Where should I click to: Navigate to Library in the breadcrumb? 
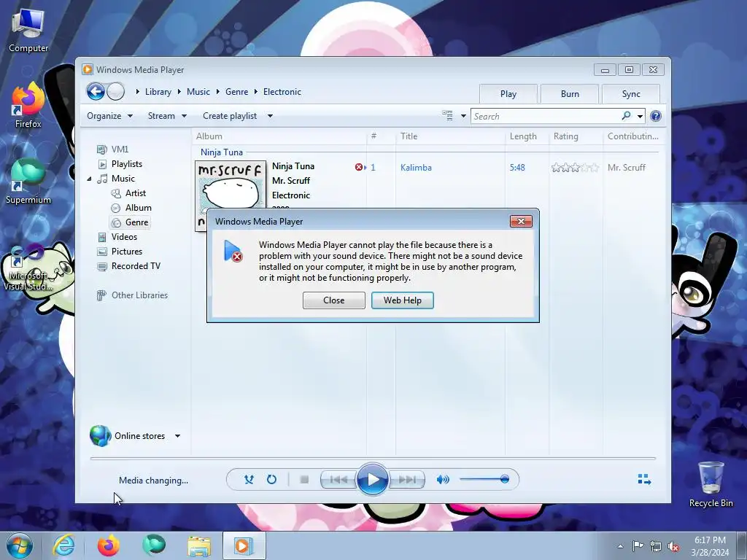pos(158,92)
